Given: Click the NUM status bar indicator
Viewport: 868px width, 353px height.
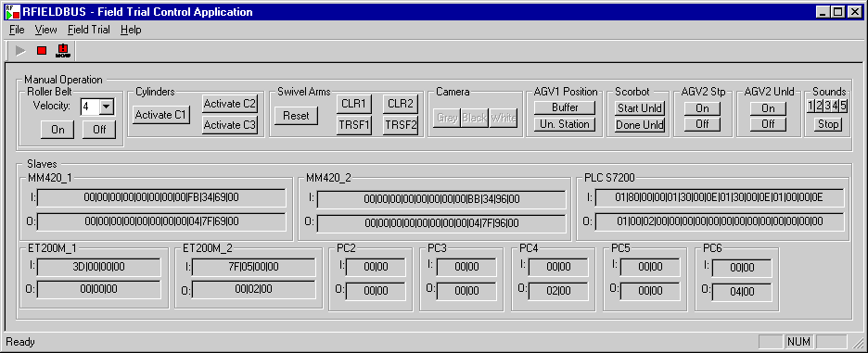Looking at the screenshot, I should coord(799,342).
